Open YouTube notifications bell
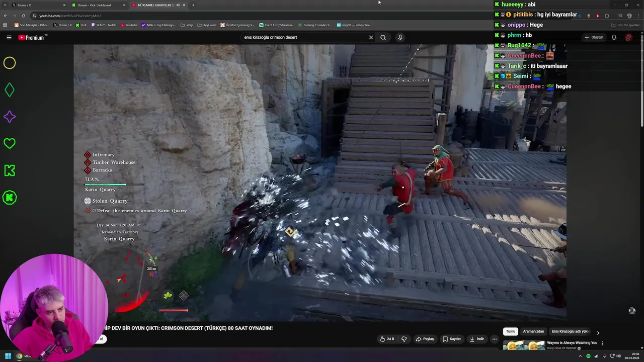644x362 pixels. pos(614,37)
